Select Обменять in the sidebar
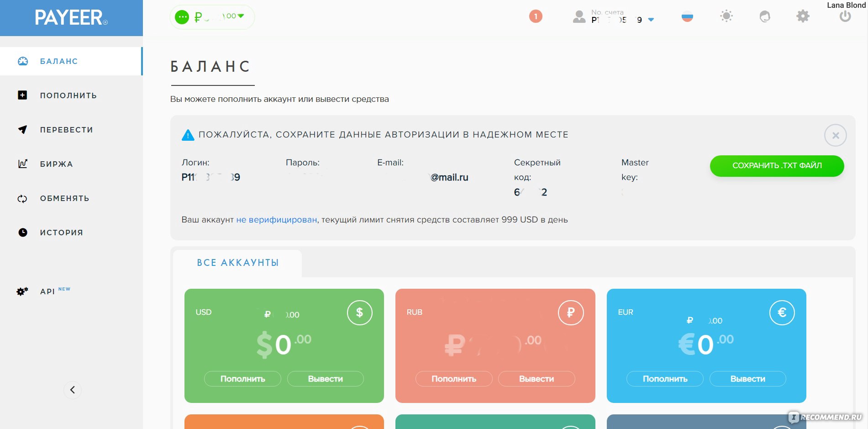The width and height of the screenshot is (868, 429). click(x=65, y=198)
